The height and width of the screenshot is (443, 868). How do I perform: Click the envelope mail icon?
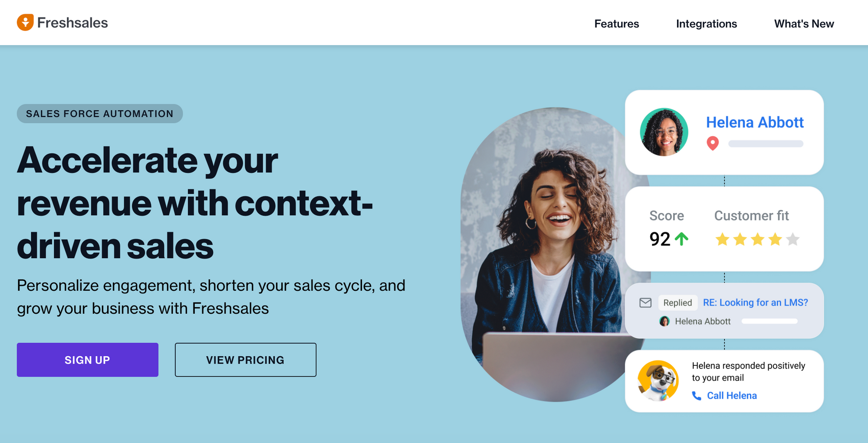645,302
